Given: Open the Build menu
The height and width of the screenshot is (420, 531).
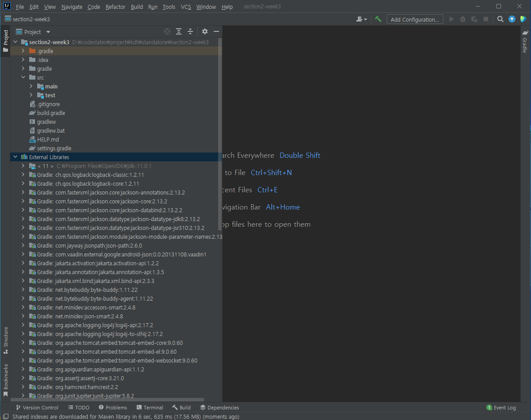Looking at the screenshot, I should (137, 7).
